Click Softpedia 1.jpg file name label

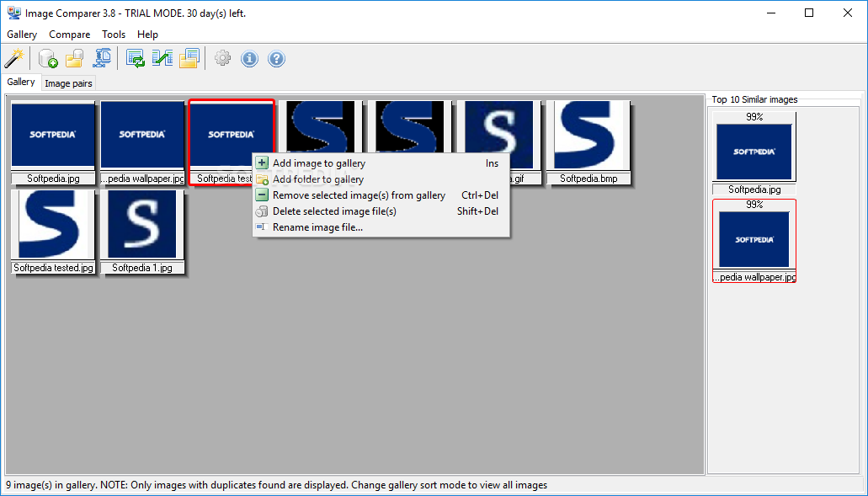(x=142, y=268)
